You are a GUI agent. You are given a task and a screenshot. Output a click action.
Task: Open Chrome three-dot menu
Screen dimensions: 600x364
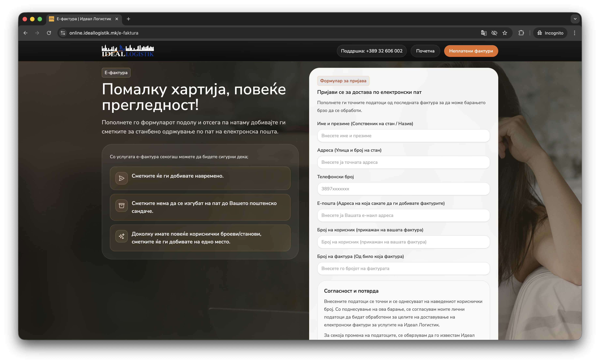(x=574, y=33)
